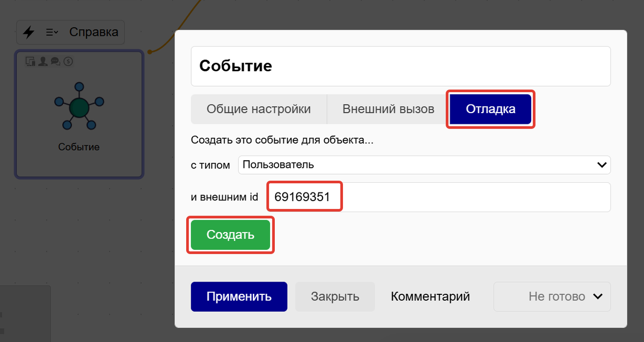The image size is (644, 342).
Task: Select the Отладка tab
Action: coord(490,109)
